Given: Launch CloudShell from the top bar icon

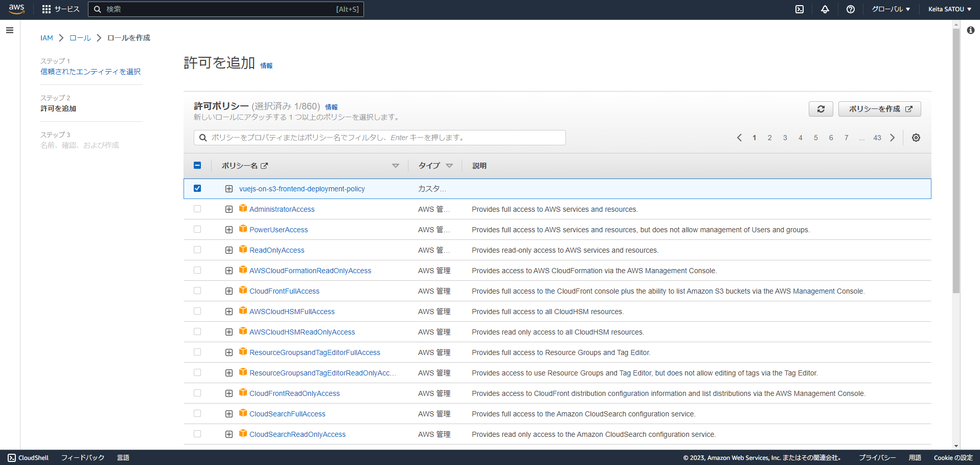Looking at the screenshot, I should [x=800, y=9].
